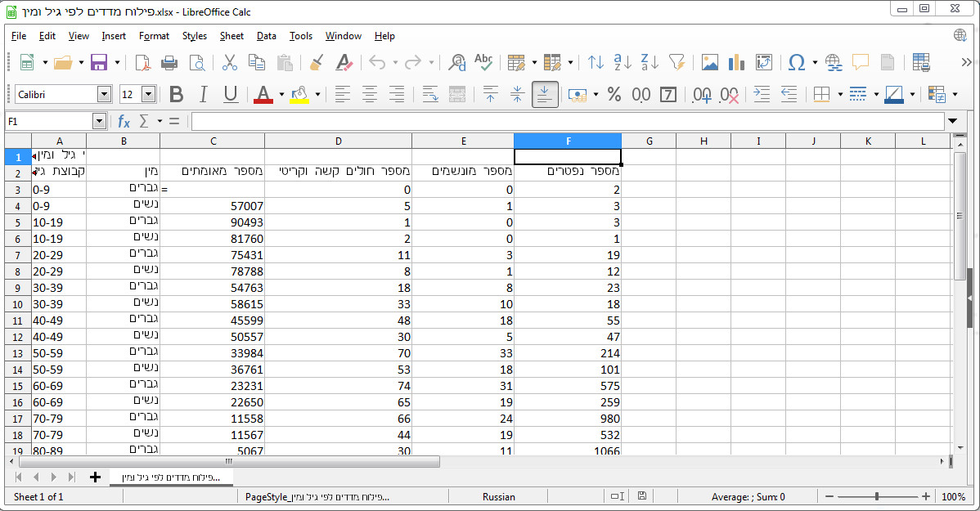980x511 pixels.
Task: Toggle the Align Bottom button
Action: [x=545, y=95]
